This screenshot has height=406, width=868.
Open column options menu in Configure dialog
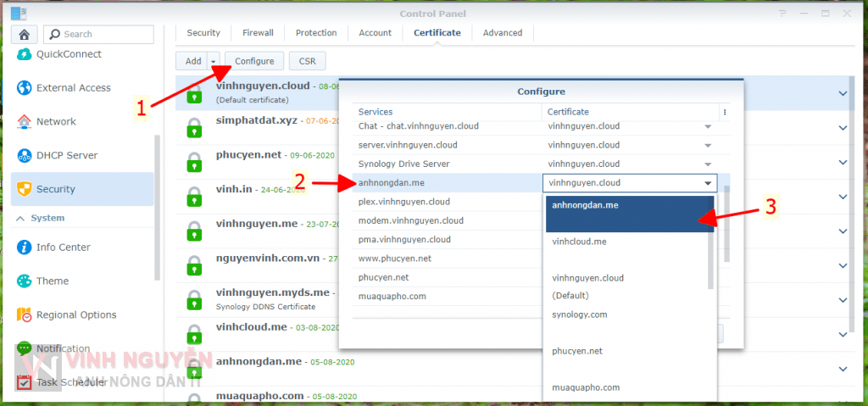coord(724,112)
